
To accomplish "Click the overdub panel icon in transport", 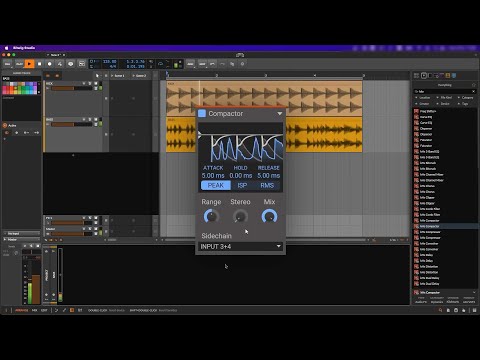I will pyautogui.click(x=81, y=64).
